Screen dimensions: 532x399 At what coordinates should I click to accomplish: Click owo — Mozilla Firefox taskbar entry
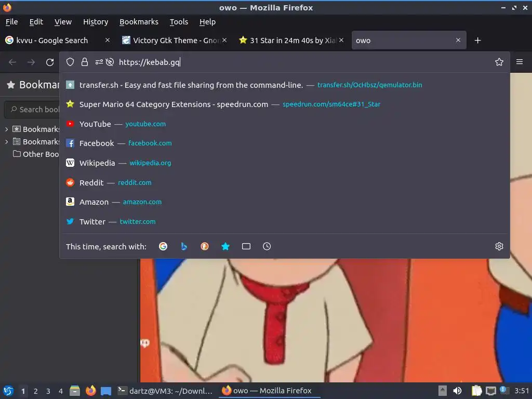click(270, 391)
